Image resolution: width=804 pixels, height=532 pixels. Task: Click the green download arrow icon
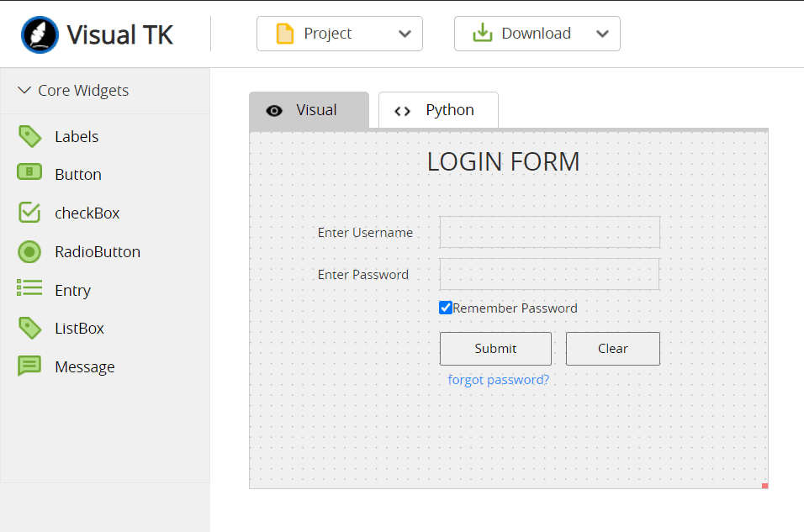tap(482, 33)
